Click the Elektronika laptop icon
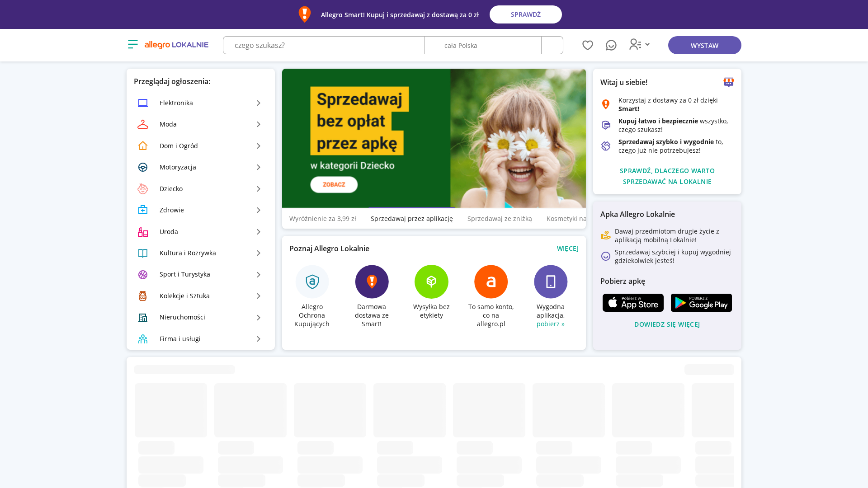Screen dimensions: 868x488 point(143,103)
